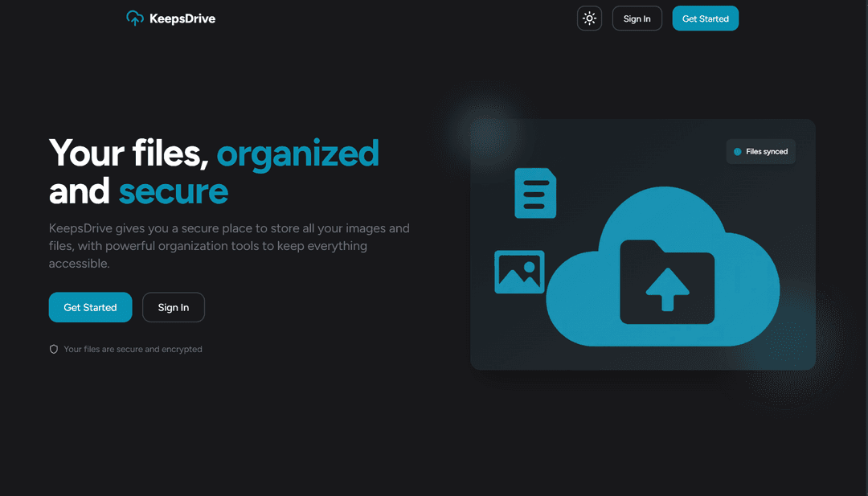The image size is (868, 496).
Task: Click the large Get Started hero button
Action: (90, 307)
